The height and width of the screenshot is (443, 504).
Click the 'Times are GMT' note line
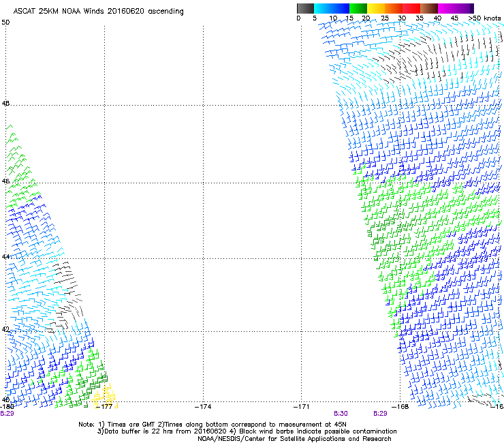click(x=212, y=425)
